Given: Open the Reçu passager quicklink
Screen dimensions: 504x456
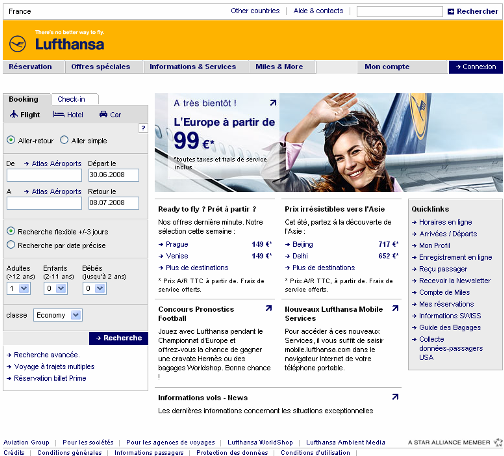Looking at the screenshot, I should [439, 269].
